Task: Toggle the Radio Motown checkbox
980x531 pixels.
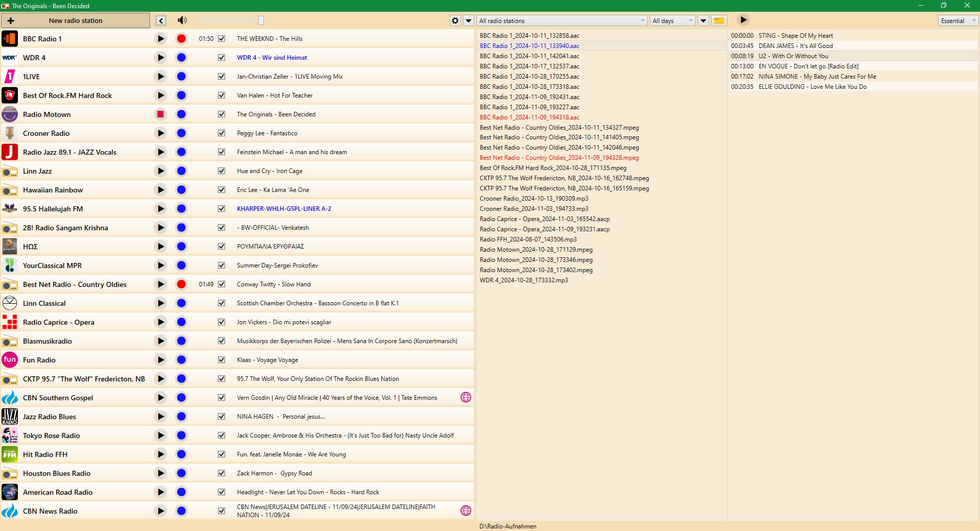Action: [x=222, y=114]
